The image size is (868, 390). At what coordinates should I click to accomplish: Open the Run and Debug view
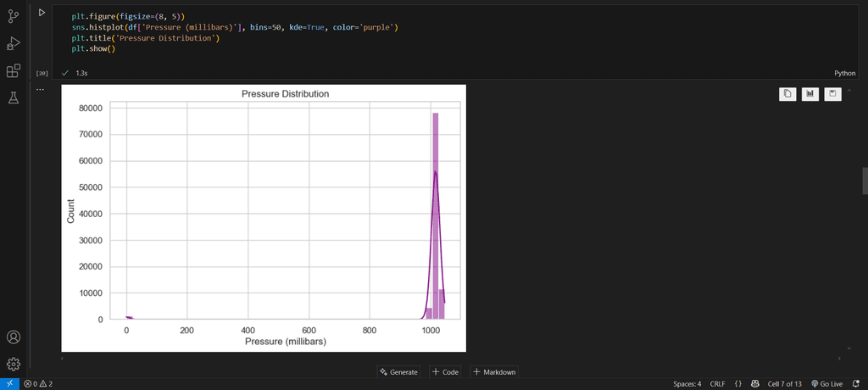[x=14, y=44]
